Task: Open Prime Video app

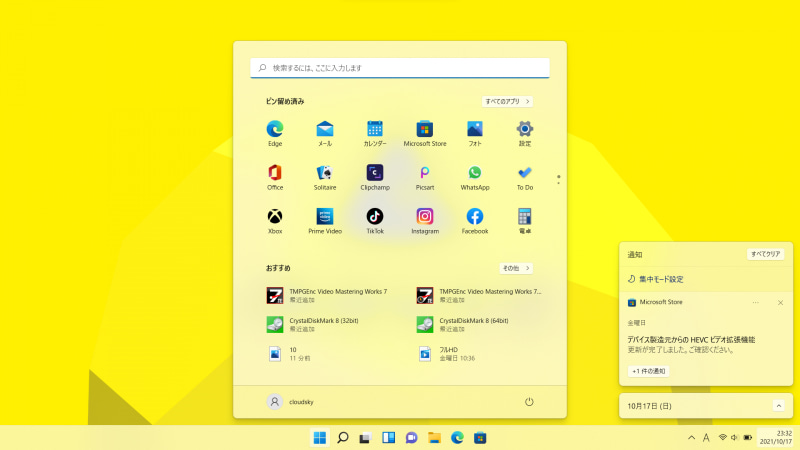Action: pos(324,221)
